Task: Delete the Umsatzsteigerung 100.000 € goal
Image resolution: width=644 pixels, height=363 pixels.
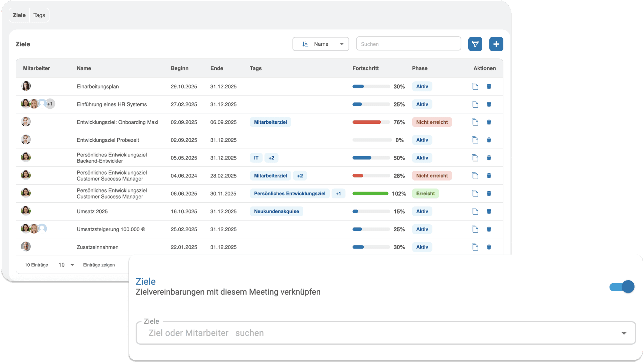Action: click(x=489, y=229)
